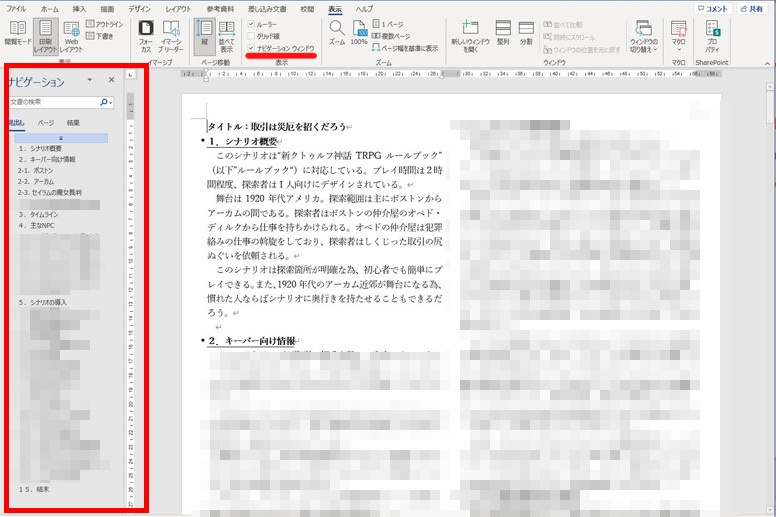The width and height of the screenshot is (776, 517).
Task: Click the Comments (コメント) button
Action: click(x=713, y=9)
